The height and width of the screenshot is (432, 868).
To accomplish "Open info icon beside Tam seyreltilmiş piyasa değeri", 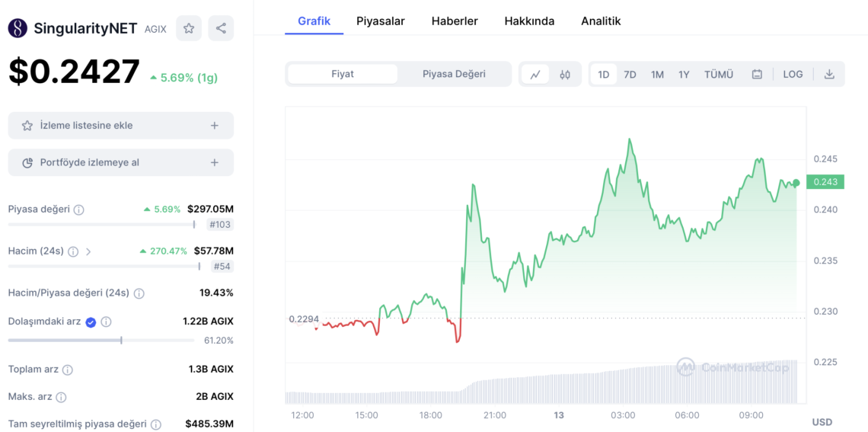I will [156, 424].
